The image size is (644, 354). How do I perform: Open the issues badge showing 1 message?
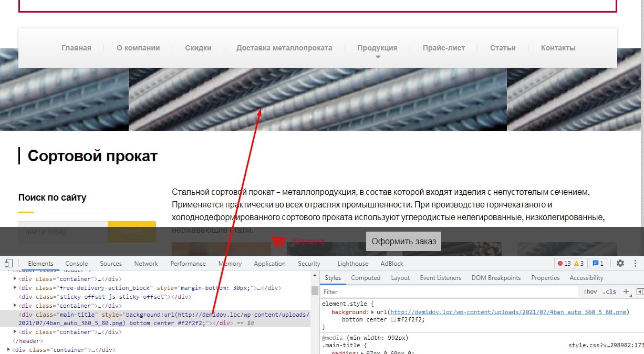(x=598, y=264)
